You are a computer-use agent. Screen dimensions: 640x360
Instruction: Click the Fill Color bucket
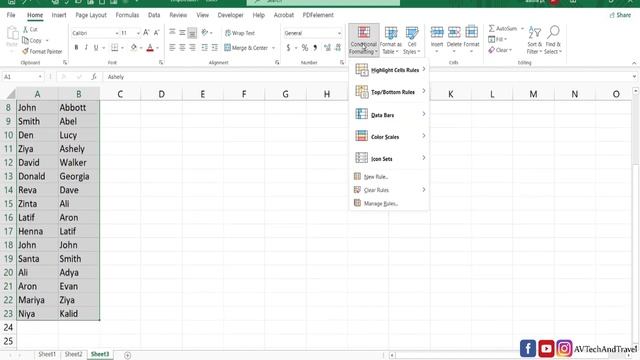[133, 48]
